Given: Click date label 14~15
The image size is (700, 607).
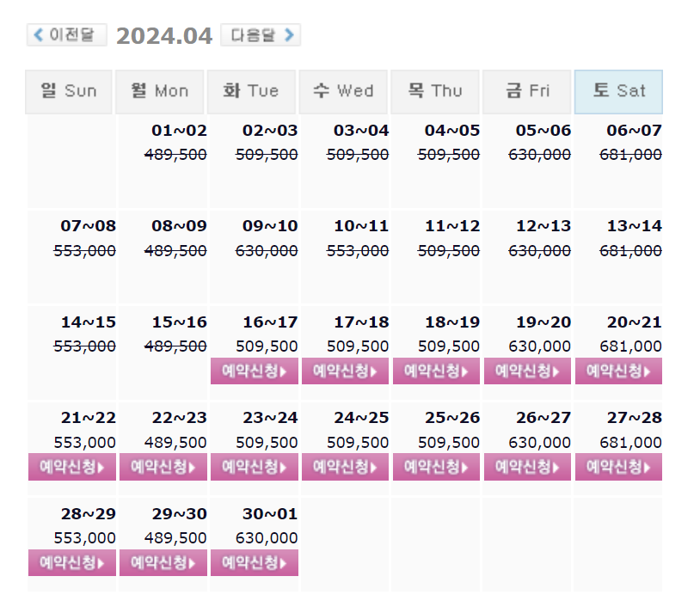Looking at the screenshot, I should tap(89, 322).
